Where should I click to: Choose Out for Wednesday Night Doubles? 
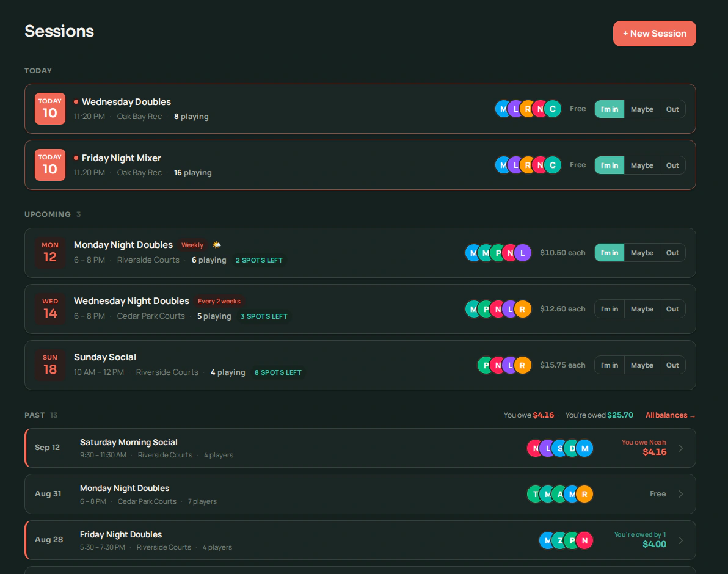(x=672, y=308)
